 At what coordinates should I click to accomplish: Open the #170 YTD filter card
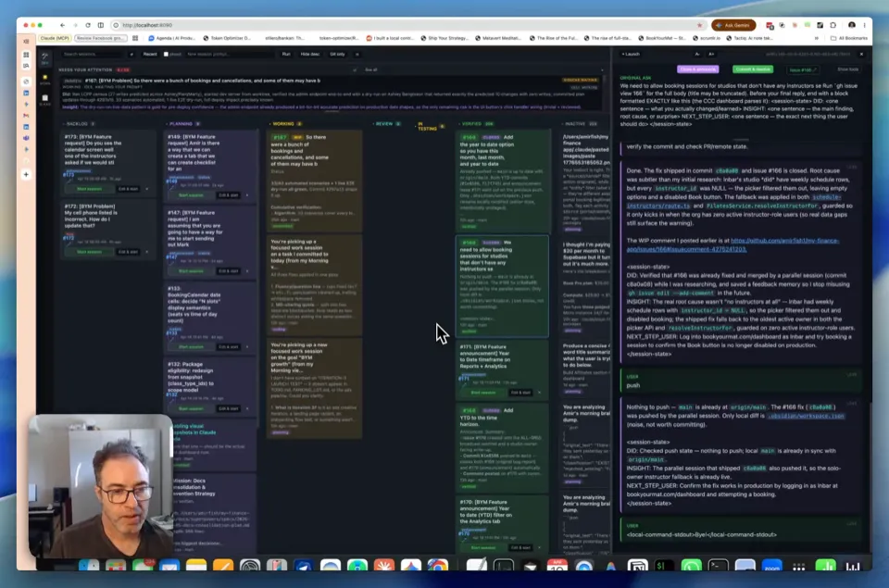[x=502, y=524]
